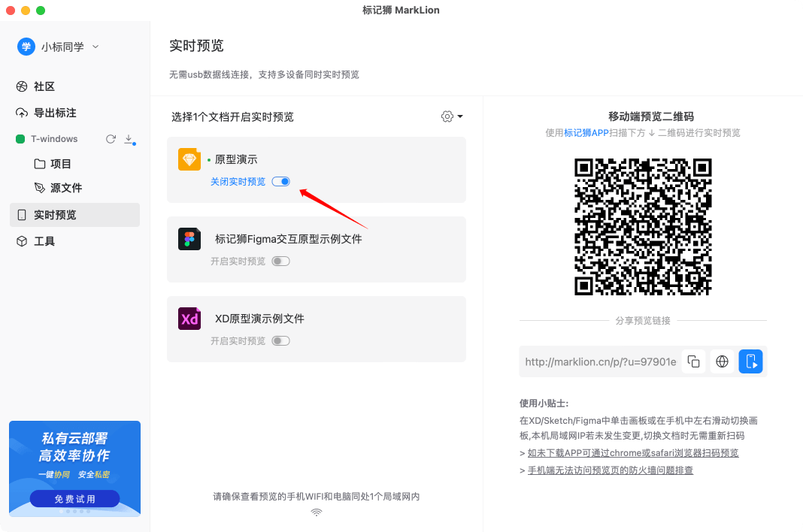The width and height of the screenshot is (803, 532).
Task: Click the blue mobile preview icon
Action: (750, 362)
